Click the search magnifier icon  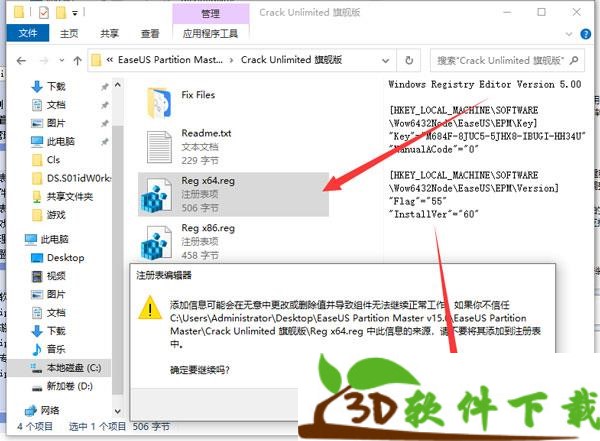pyautogui.click(x=574, y=60)
